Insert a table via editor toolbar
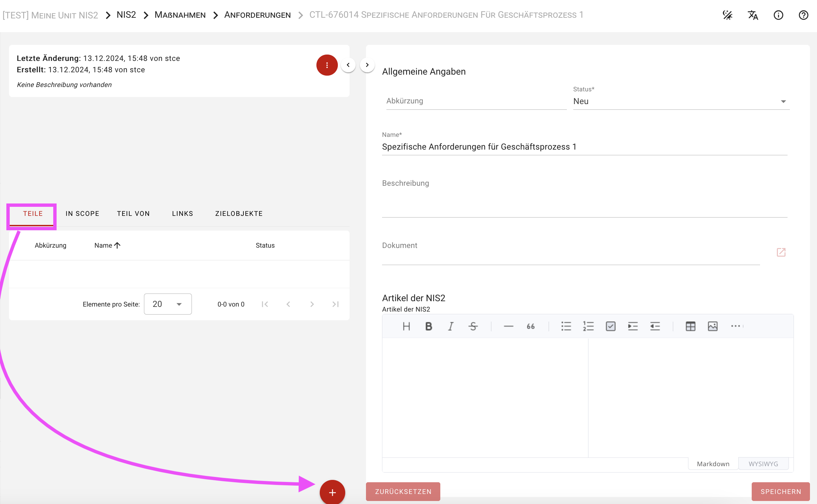 pos(690,326)
